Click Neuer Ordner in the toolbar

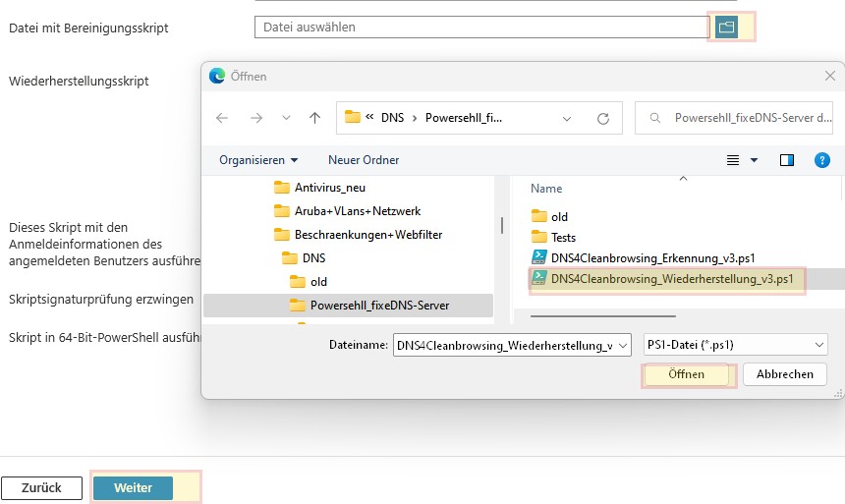coord(364,160)
